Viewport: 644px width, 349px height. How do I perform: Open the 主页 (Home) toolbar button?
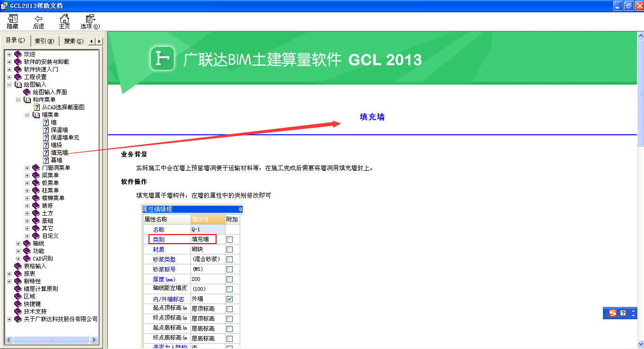tap(64, 22)
